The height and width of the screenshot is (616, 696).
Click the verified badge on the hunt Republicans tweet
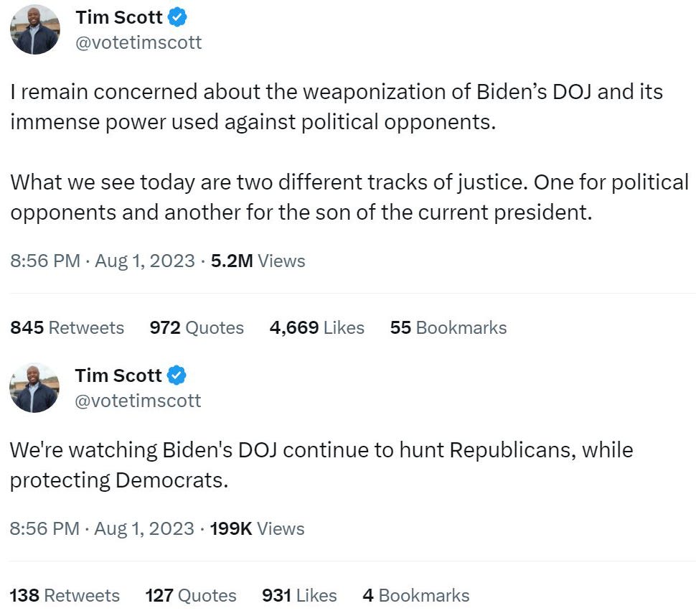177,375
